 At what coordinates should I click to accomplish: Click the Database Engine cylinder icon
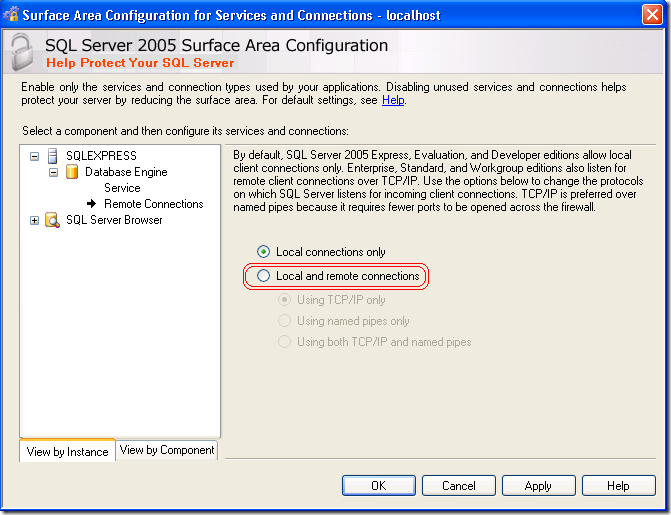[71, 172]
